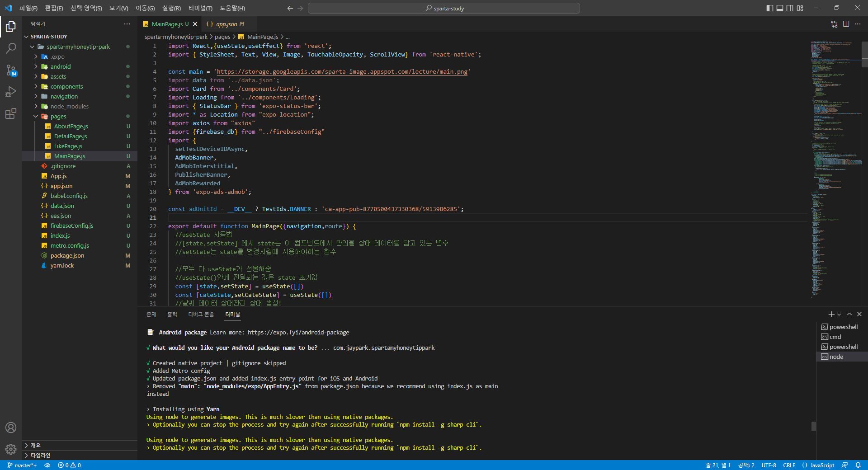The height and width of the screenshot is (470, 868).
Task: Open Customize Layout icon in title bar
Action: click(x=800, y=8)
